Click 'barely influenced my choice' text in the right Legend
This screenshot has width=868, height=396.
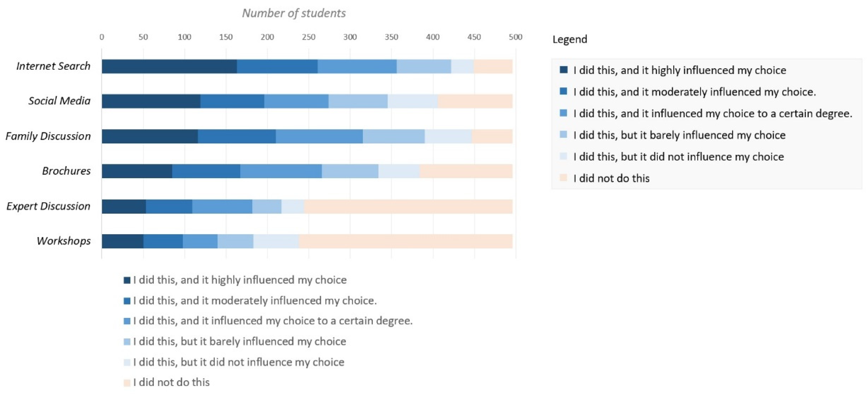coord(680,135)
